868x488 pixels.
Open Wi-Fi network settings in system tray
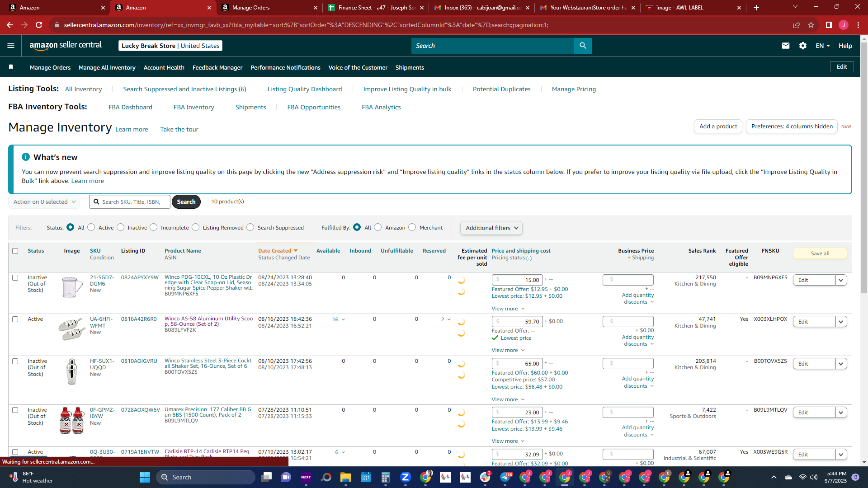803,477
